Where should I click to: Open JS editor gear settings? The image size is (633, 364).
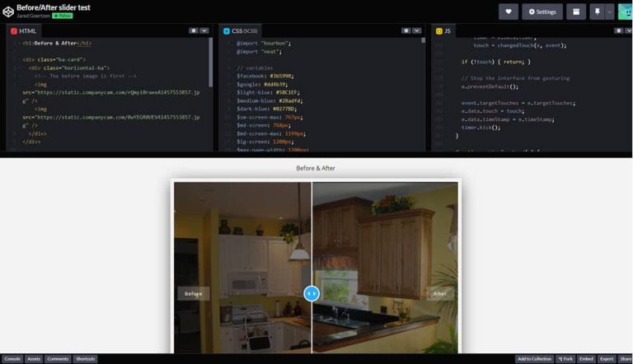[617, 30]
